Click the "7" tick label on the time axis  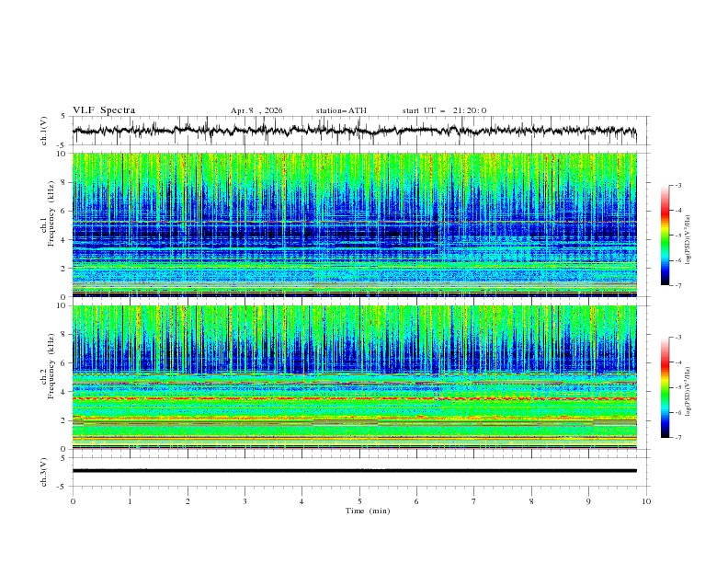click(x=474, y=501)
